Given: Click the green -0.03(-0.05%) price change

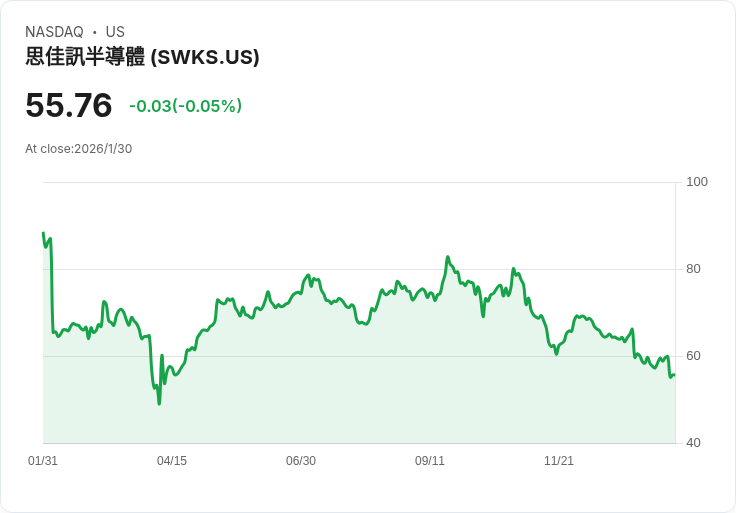Looking at the screenshot, I should pos(185,106).
